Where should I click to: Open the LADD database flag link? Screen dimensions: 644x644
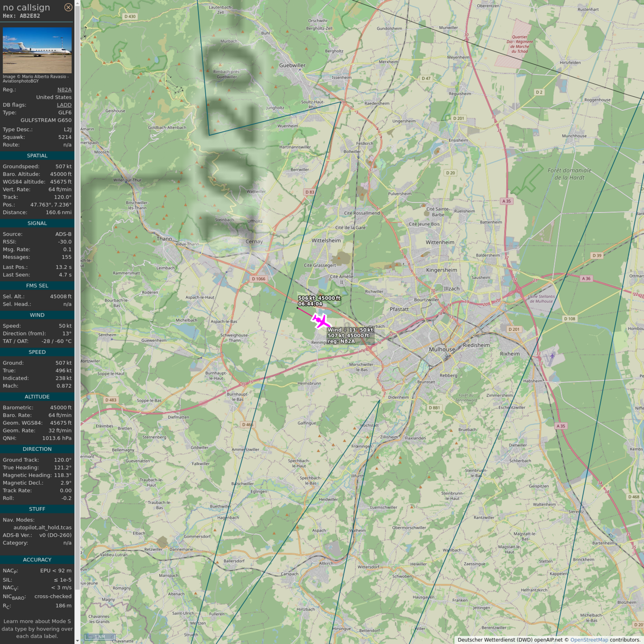[64, 105]
